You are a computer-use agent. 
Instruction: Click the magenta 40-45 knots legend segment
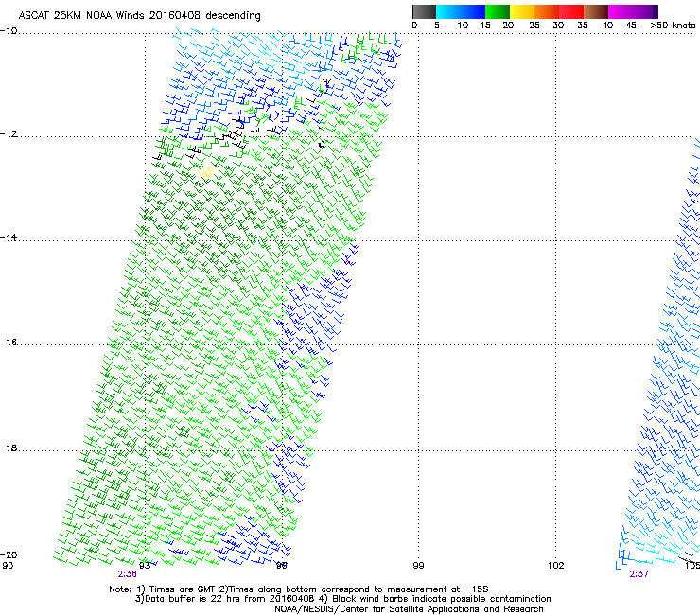[x=621, y=11]
